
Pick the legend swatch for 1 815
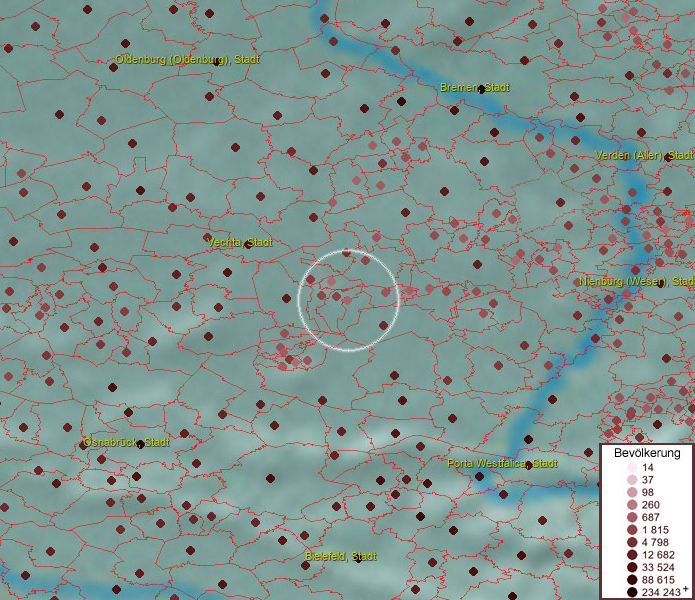tap(632, 530)
